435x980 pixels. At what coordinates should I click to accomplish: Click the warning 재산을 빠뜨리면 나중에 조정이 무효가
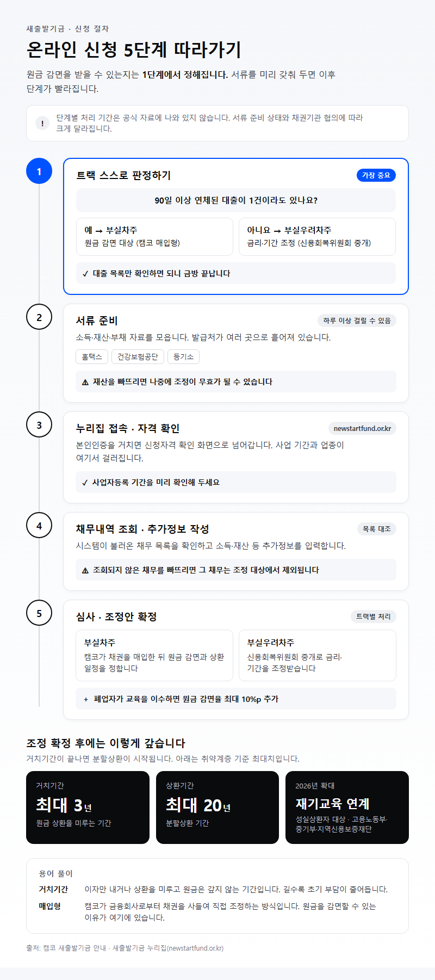point(236,381)
